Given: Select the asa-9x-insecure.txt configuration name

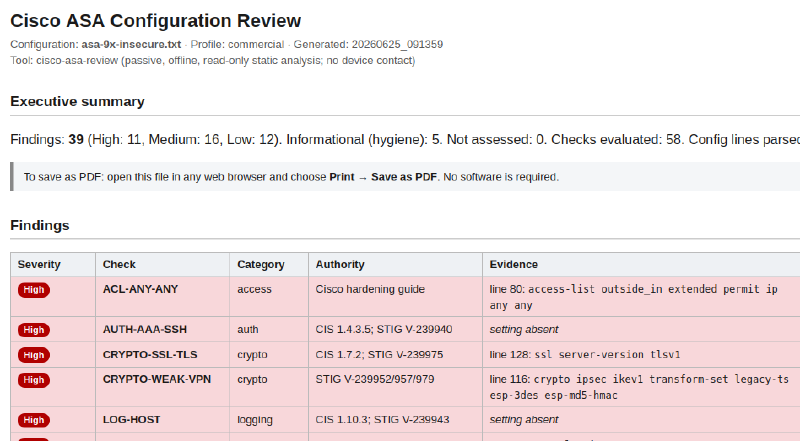Looking at the screenshot, I should coord(131,44).
